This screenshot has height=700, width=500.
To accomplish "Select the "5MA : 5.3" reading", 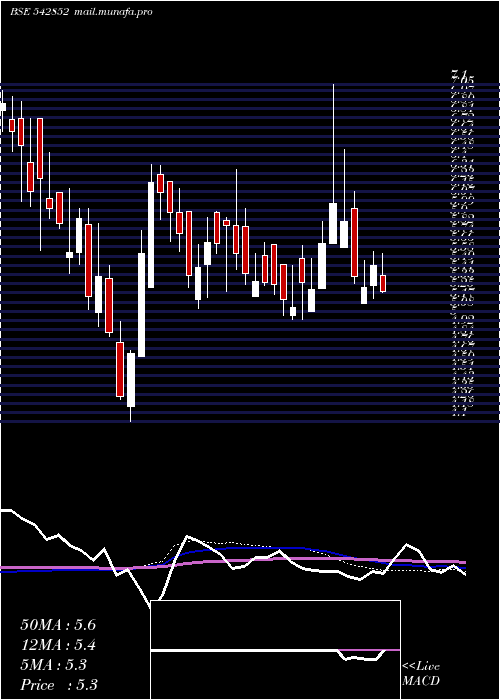I will coord(54,665).
